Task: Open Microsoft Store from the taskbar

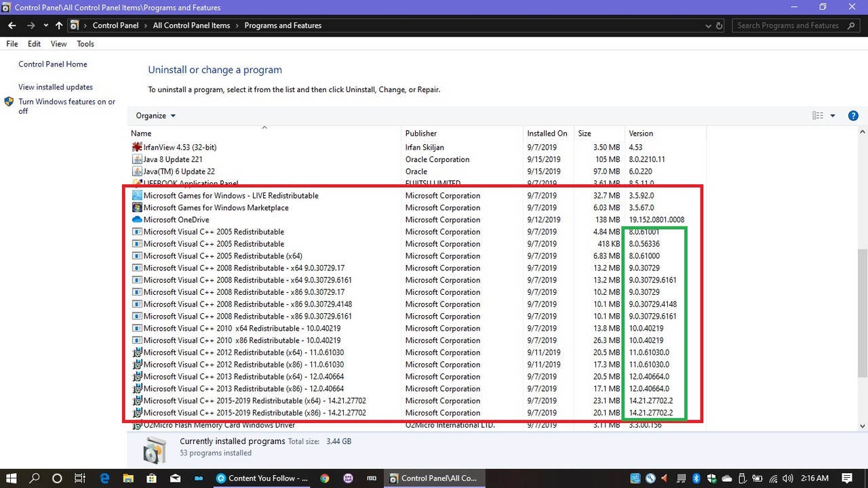Action: (152, 478)
